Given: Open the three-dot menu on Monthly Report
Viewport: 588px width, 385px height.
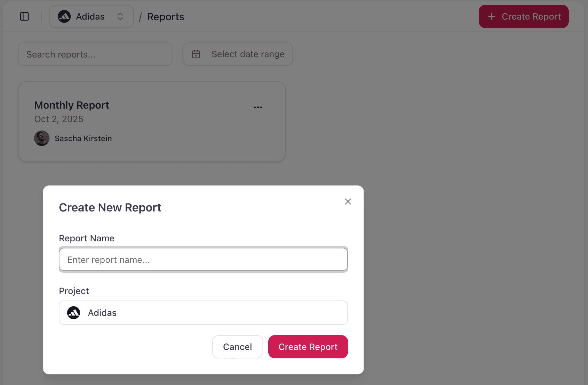Looking at the screenshot, I should [258, 107].
